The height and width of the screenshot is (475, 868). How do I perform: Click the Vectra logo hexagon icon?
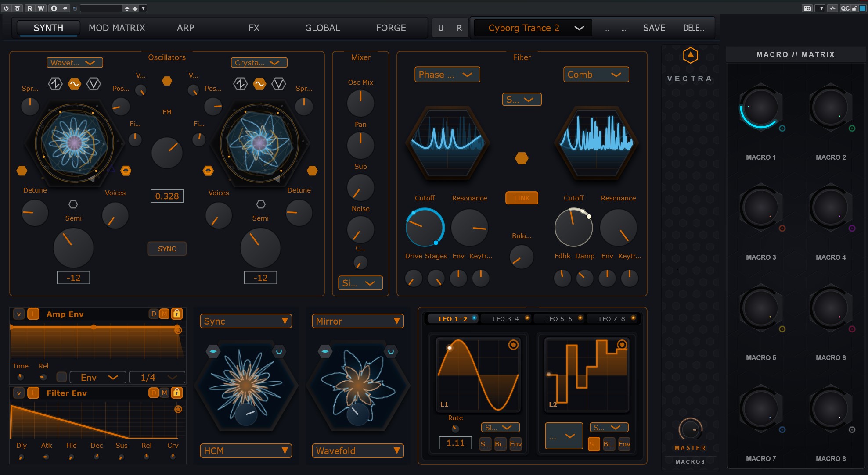[x=690, y=55]
